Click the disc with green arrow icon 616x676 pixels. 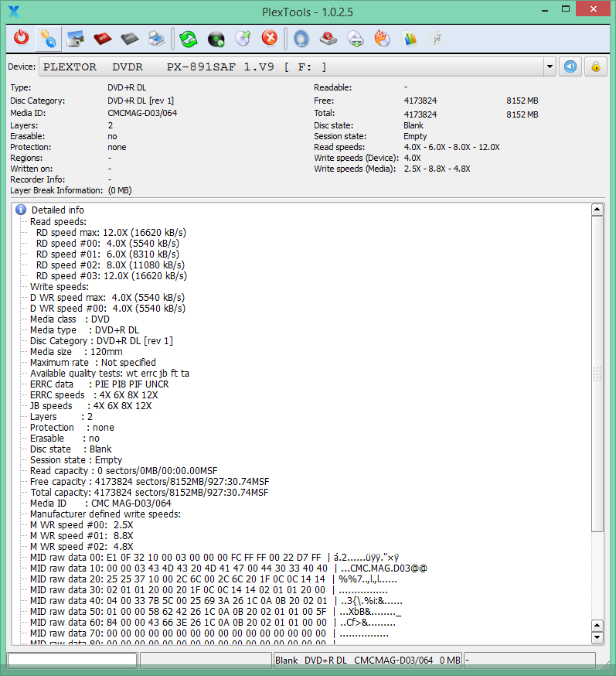click(x=243, y=38)
